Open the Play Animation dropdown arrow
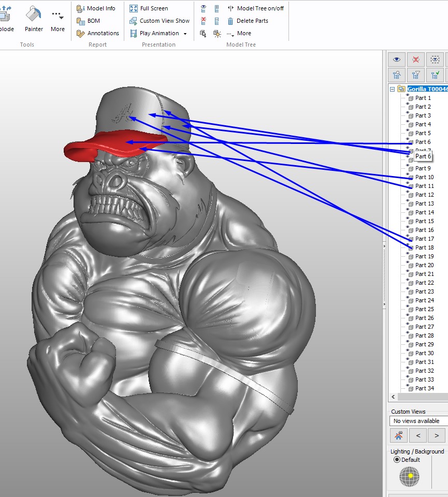 click(x=185, y=34)
